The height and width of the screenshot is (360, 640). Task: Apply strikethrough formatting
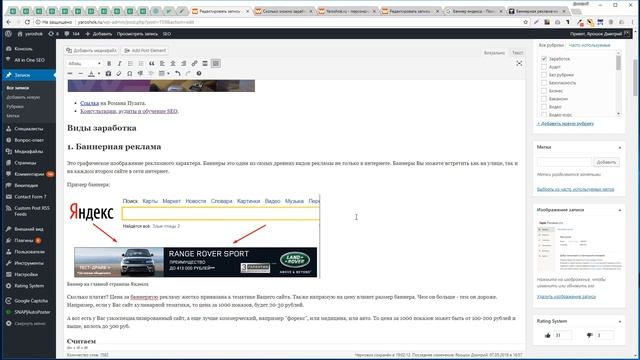[70, 73]
